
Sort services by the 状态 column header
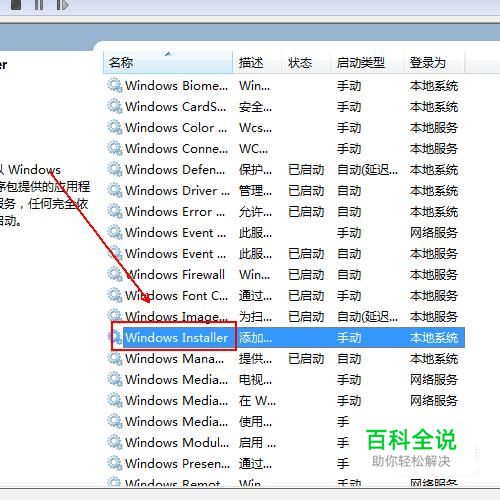tap(306, 62)
